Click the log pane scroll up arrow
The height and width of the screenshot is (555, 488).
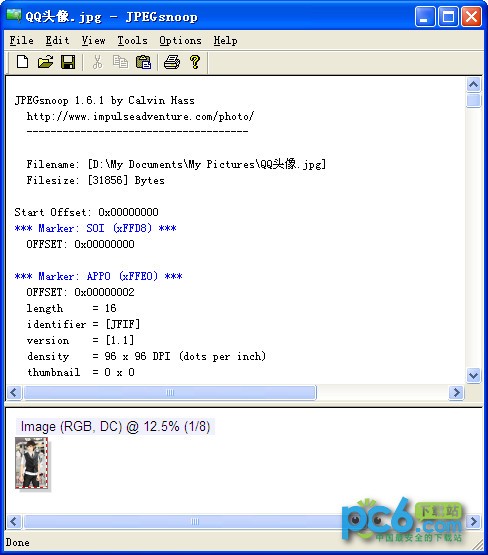(x=473, y=84)
